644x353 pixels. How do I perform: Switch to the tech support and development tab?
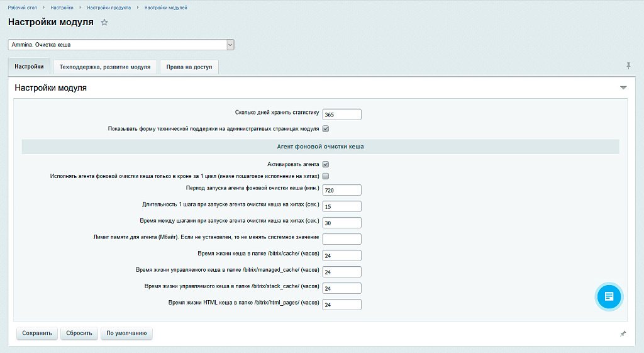[x=105, y=67]
